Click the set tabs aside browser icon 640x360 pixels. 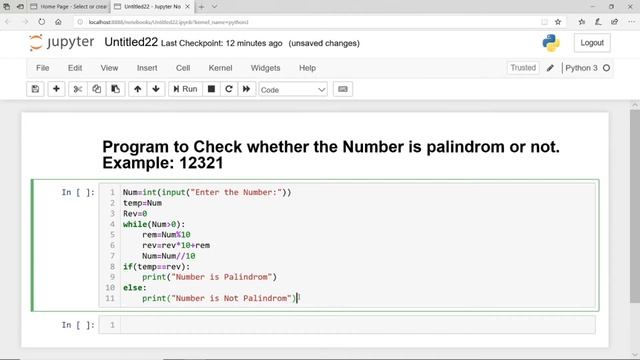point(20,7)
